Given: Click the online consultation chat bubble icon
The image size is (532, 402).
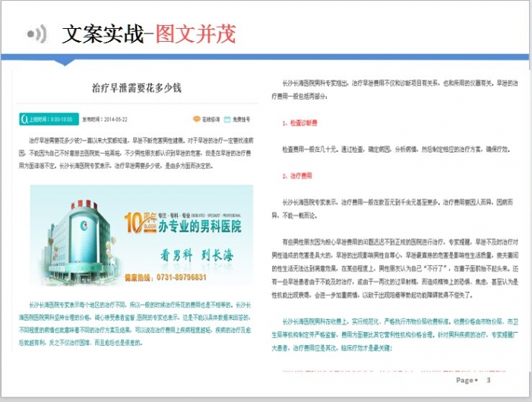Looking at the screenshot, I should tap(196, 119).
